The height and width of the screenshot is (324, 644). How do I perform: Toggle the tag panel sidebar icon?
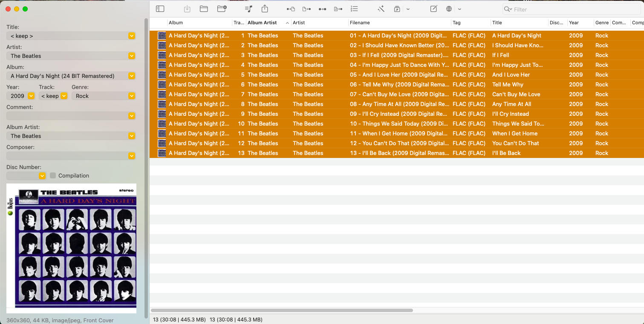[160, 9]
